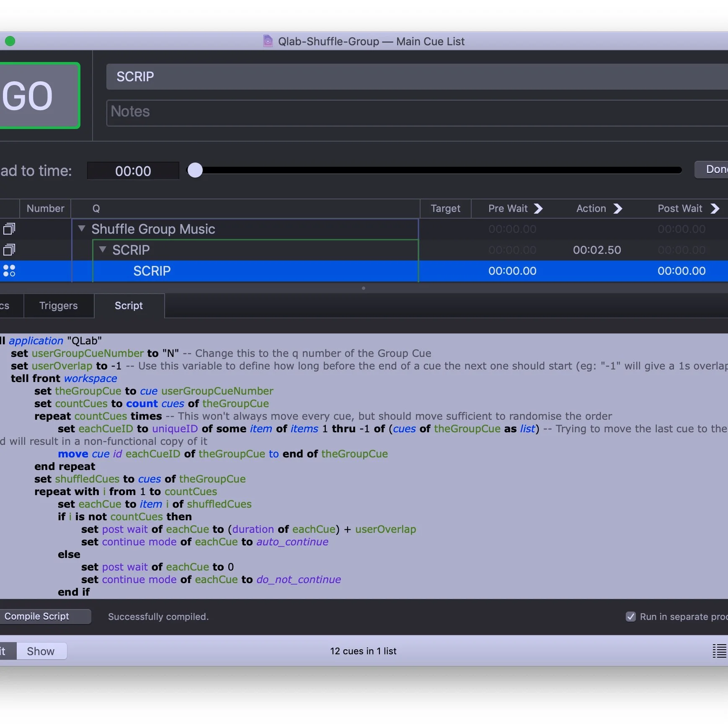Click the Target column header
Screen dimensions: 728x728
pyautogui.click(x=446, y=209)
